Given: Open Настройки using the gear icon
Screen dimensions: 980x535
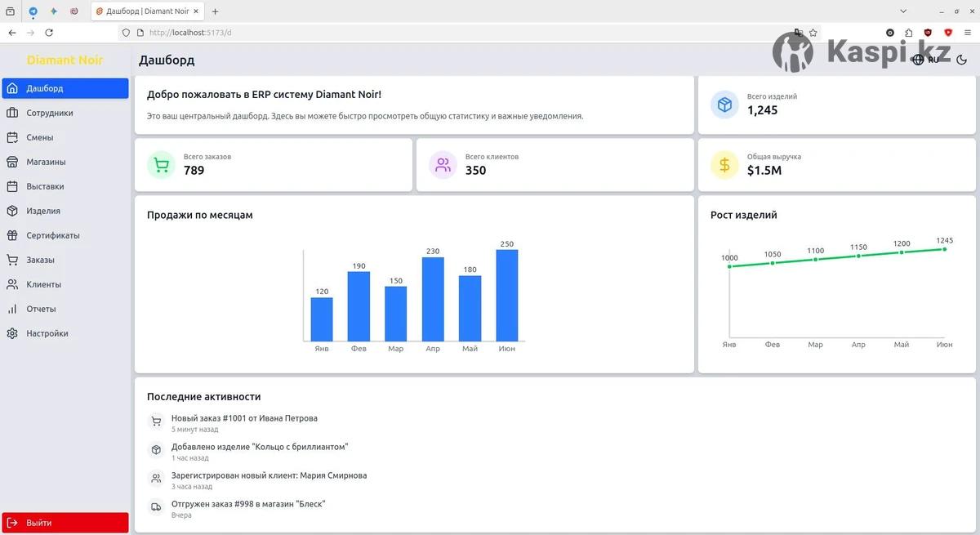Looking at the screenshot, I should pyautogui.click(x=12, y=333).
